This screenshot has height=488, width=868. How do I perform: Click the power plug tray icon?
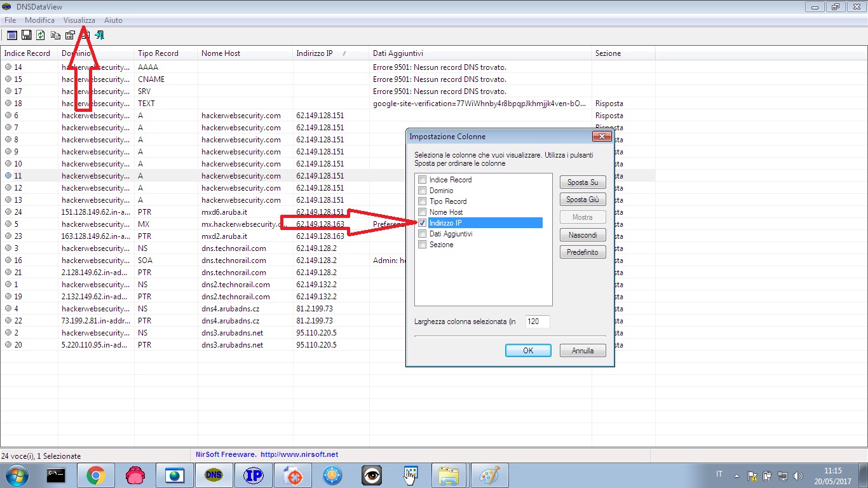click(767, 475)
